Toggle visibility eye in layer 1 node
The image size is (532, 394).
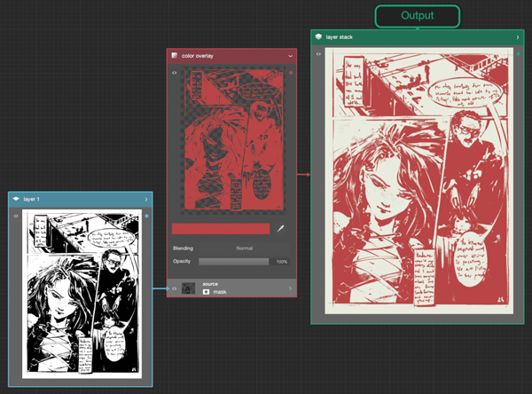coord(16,216)
